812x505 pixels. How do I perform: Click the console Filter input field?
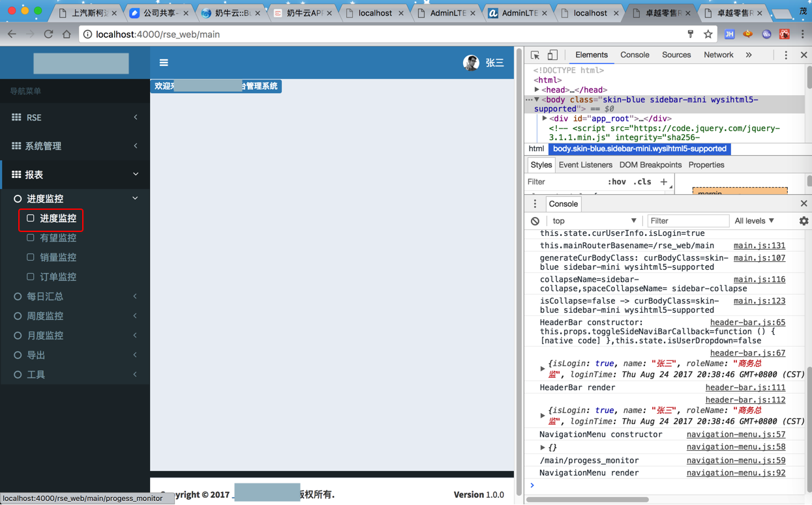688,221
